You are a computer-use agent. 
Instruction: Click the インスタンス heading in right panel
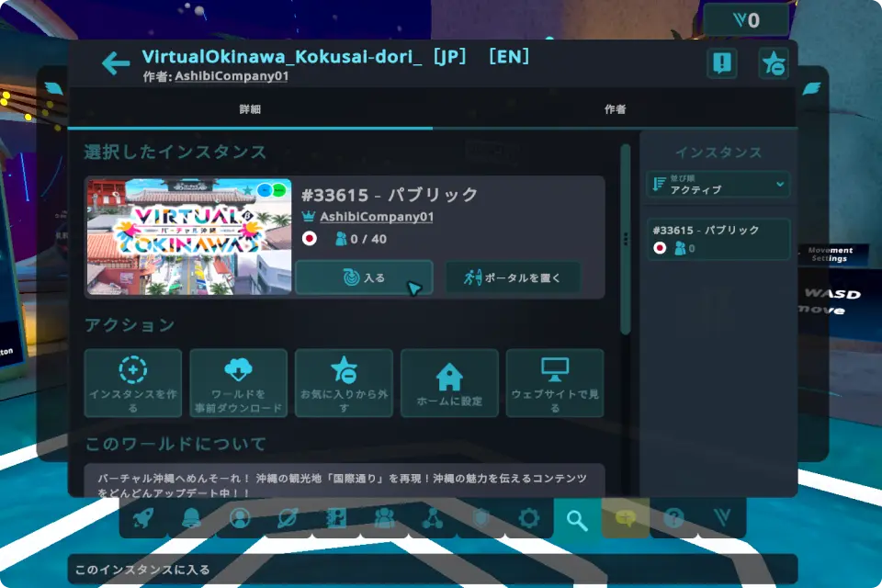click(x=718, y=153)
